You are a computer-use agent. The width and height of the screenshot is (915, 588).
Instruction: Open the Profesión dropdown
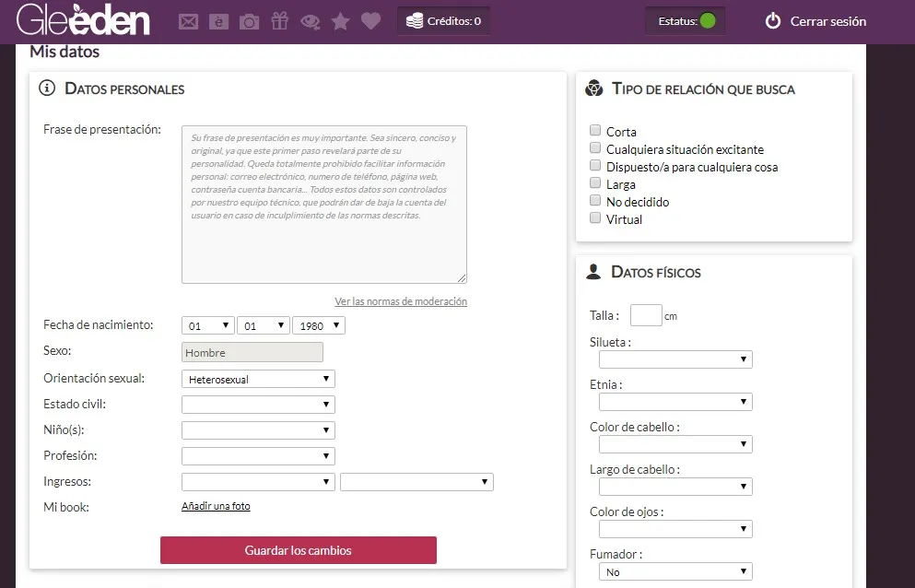259,456
